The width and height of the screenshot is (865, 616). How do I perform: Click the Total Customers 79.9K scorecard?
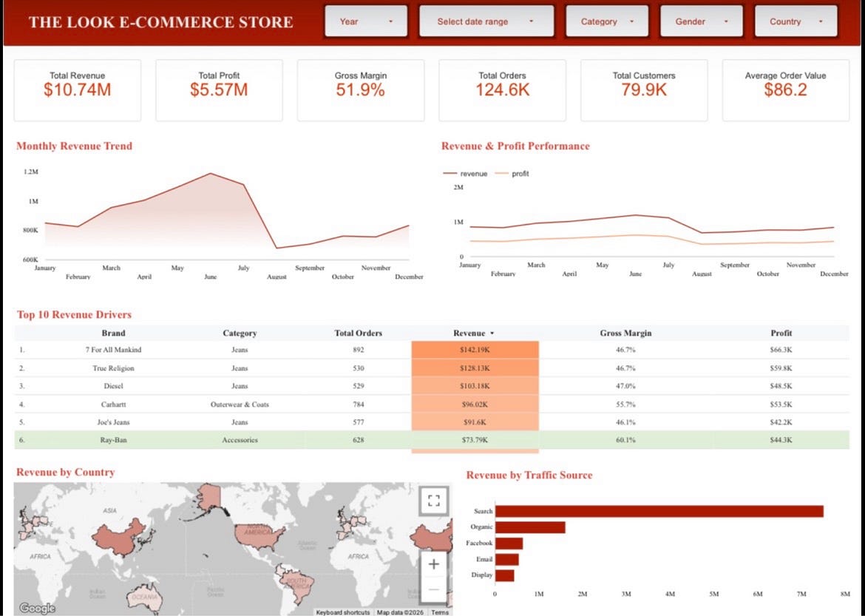click(644, 90)
